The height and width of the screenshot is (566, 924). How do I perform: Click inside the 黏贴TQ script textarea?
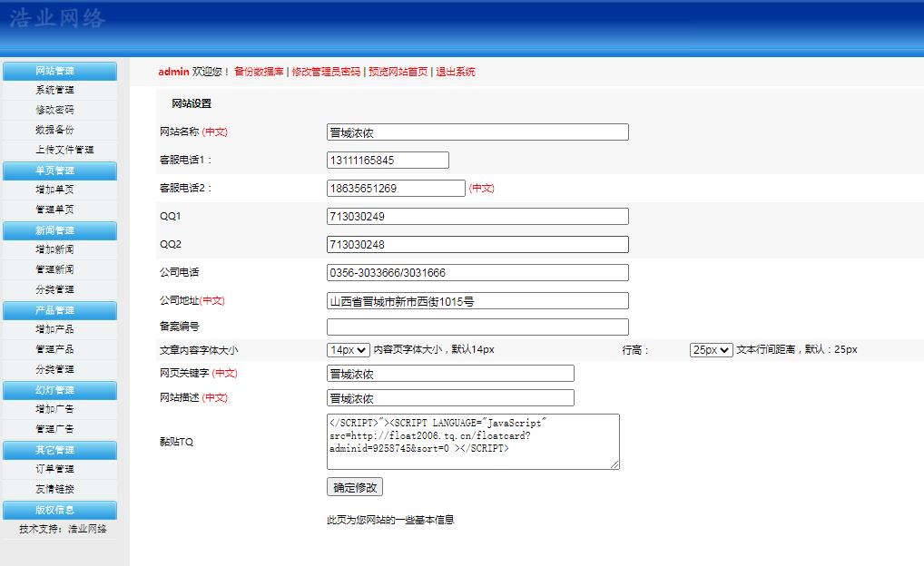pyautogui.click(x=473, y=442)
